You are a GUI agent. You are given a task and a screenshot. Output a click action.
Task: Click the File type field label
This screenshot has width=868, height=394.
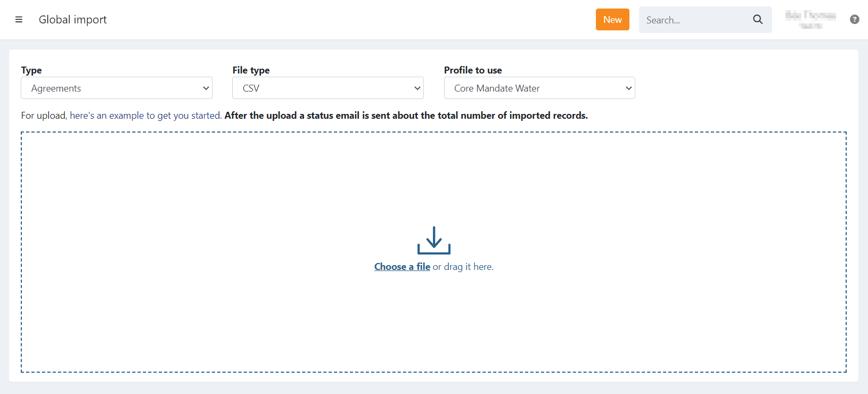[251, 70]
